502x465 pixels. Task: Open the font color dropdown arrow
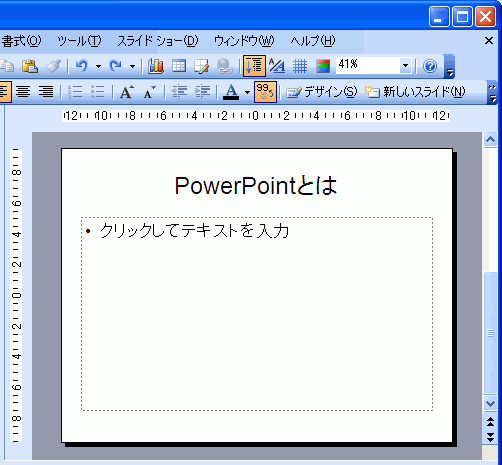click(x=247, y=92)
